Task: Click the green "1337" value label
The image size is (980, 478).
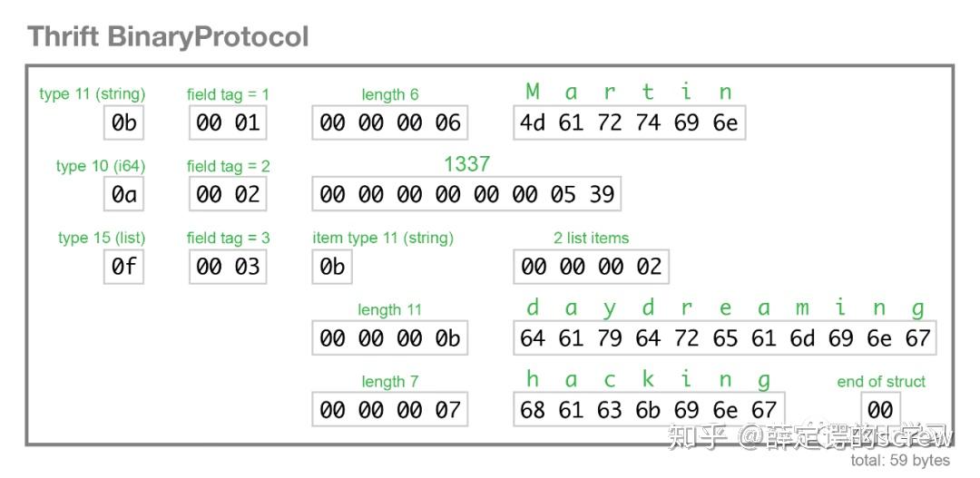Action: 466,164
